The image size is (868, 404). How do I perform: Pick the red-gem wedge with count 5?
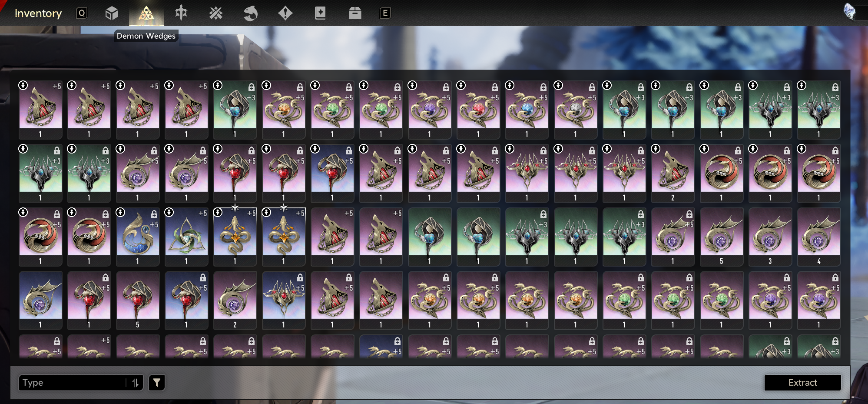[138, 300]
